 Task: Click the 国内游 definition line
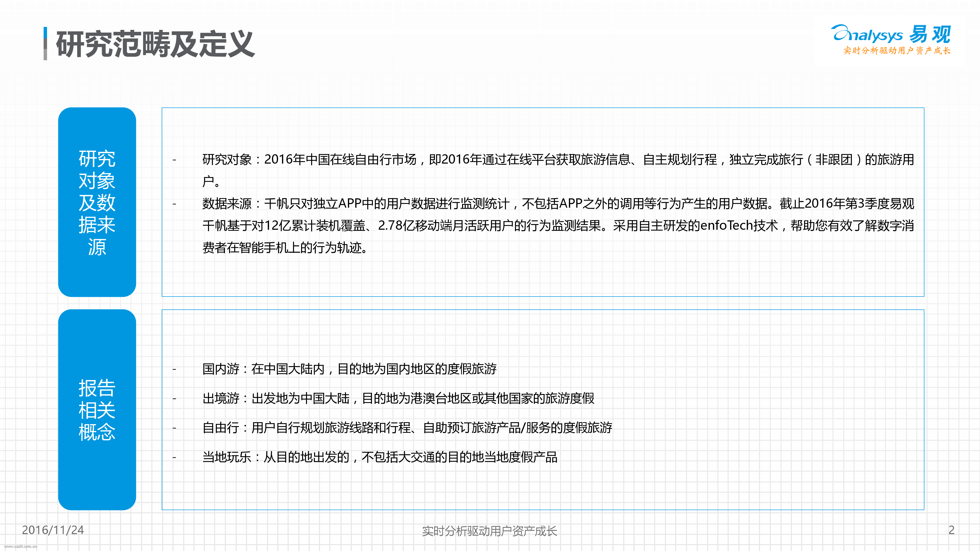(349, 369)
